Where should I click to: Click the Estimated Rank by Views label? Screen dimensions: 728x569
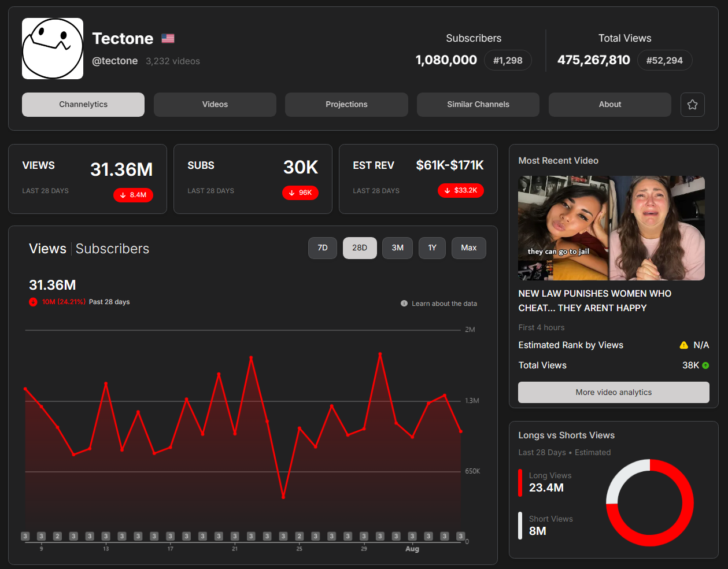(x=571, y=345)
